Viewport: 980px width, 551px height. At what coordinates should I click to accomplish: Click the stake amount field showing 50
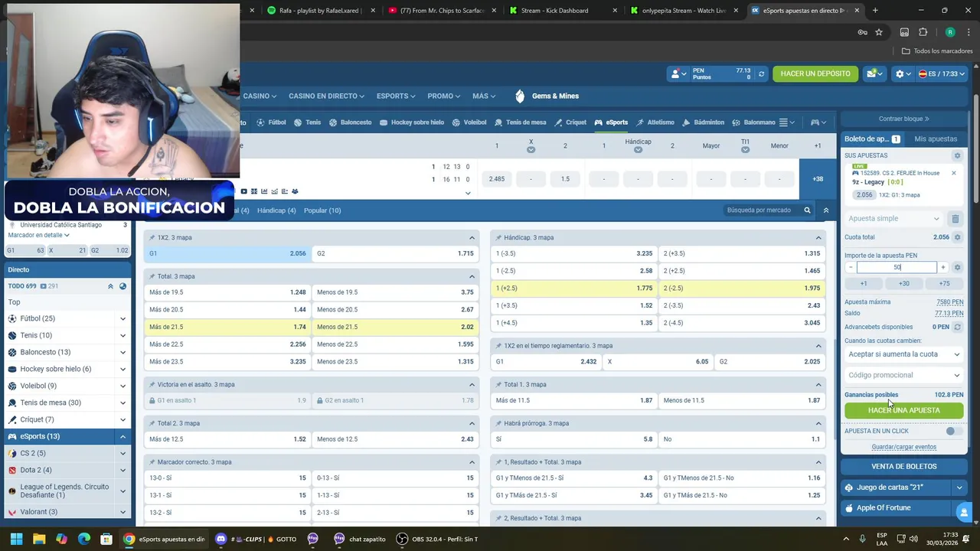point(897,268)
